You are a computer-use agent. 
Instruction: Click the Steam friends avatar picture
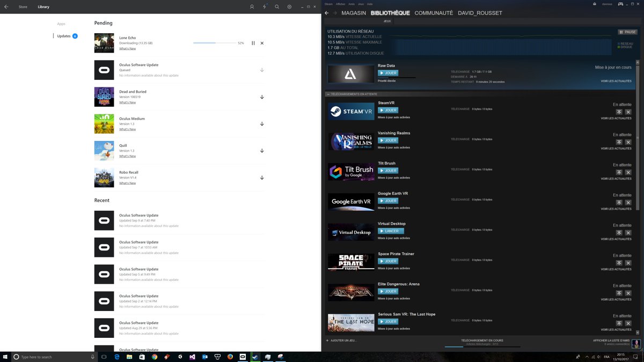click(636, 343)
